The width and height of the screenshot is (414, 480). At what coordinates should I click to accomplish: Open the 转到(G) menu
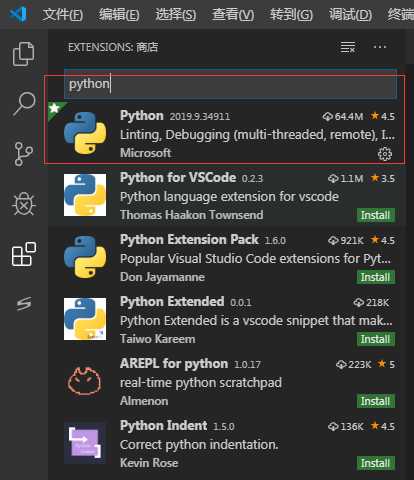pos(291,15)
